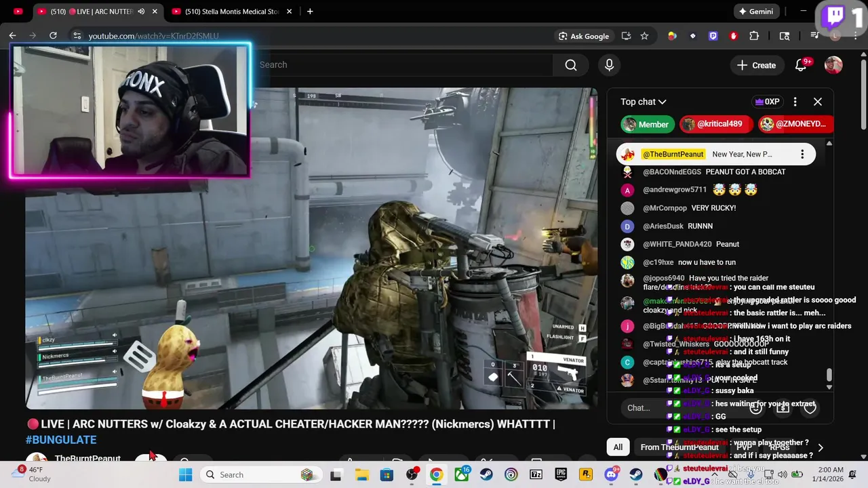868x488 pixels.
Task: Click the install app icon in address bar
Action: tap(626, 36)
